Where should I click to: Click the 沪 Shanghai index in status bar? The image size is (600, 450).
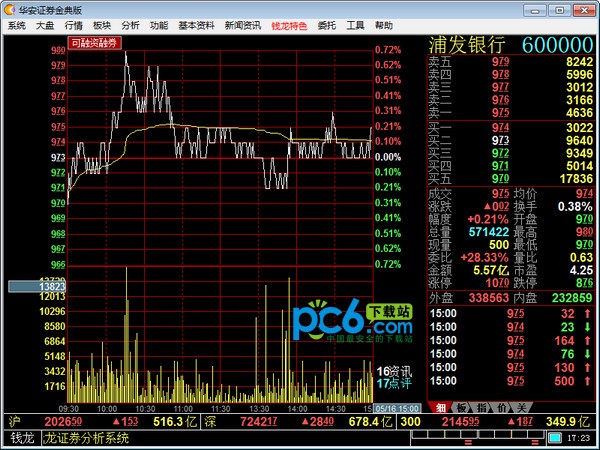(x=14, y=422)
